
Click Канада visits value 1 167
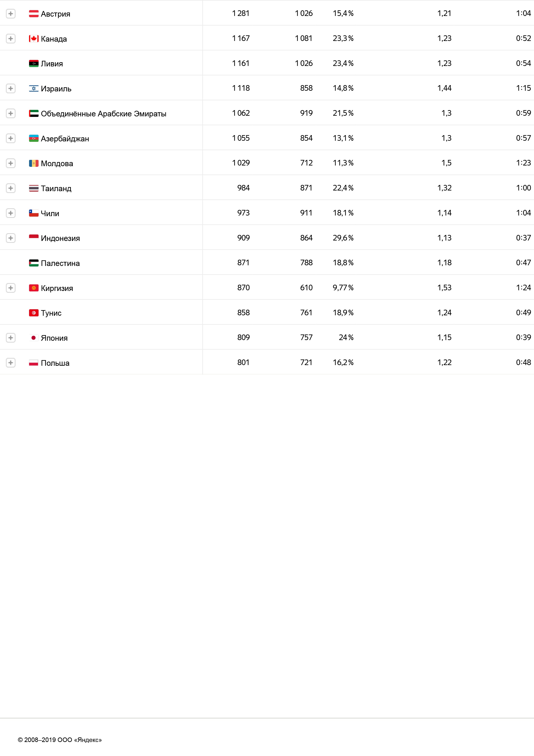[x=241, y=39]
